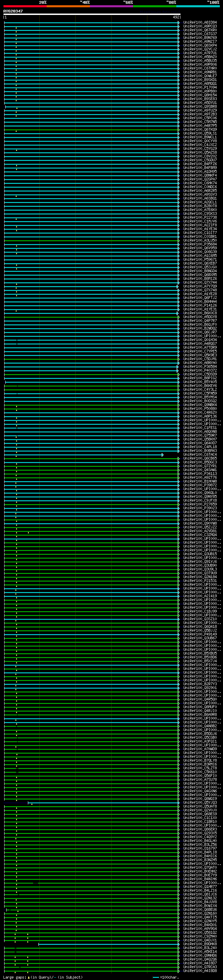Screen dimensions: 223x980
Task: Open the UniRef100_A8ID84 hit label
Action: tap(200, 23)
